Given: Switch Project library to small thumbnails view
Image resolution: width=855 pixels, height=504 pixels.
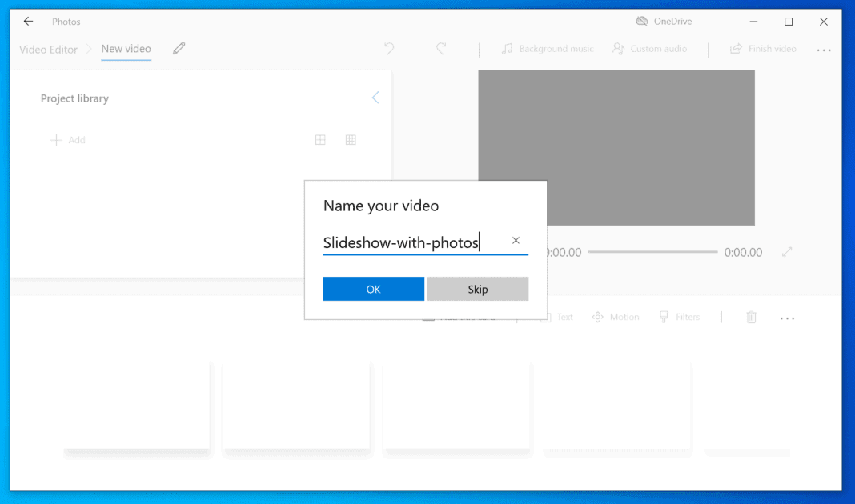Looking at the screenshot, I should pos(351,139).
